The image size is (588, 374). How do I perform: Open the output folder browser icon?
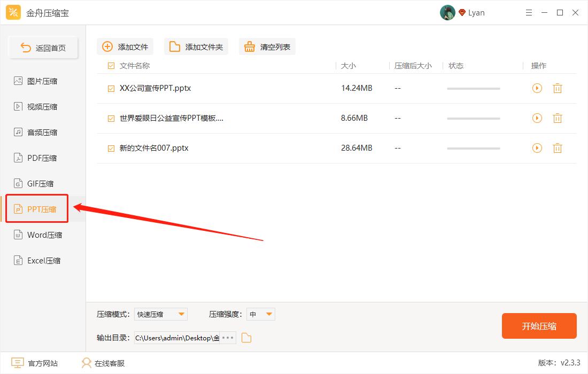[246, 338]
